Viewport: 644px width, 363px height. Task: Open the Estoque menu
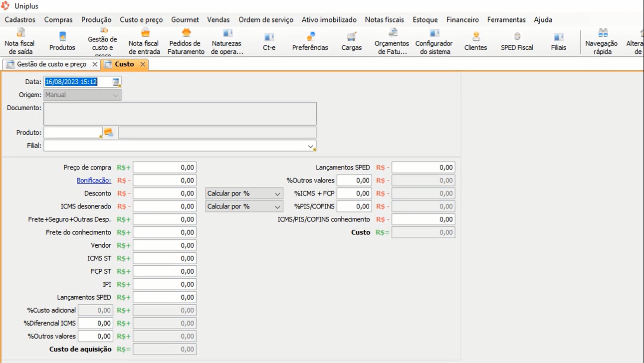(425, 20)
